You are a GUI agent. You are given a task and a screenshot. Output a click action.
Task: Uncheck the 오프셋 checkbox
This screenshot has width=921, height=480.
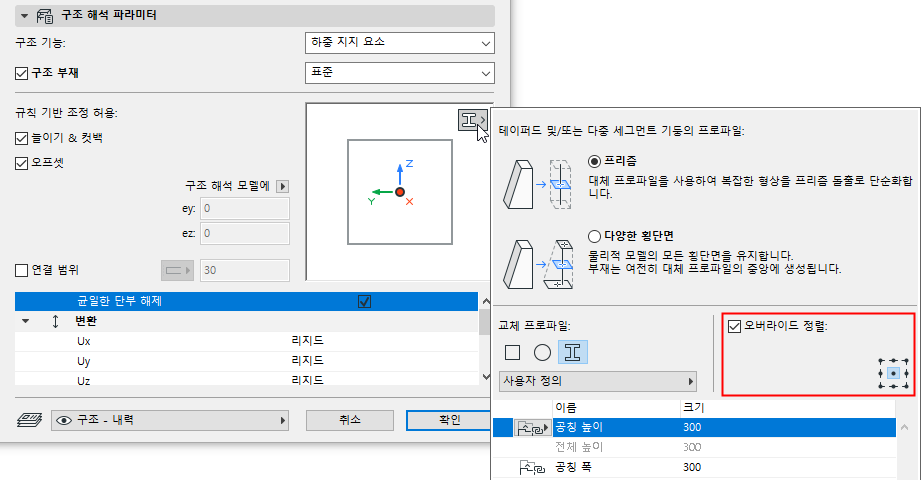click(22, 163)
